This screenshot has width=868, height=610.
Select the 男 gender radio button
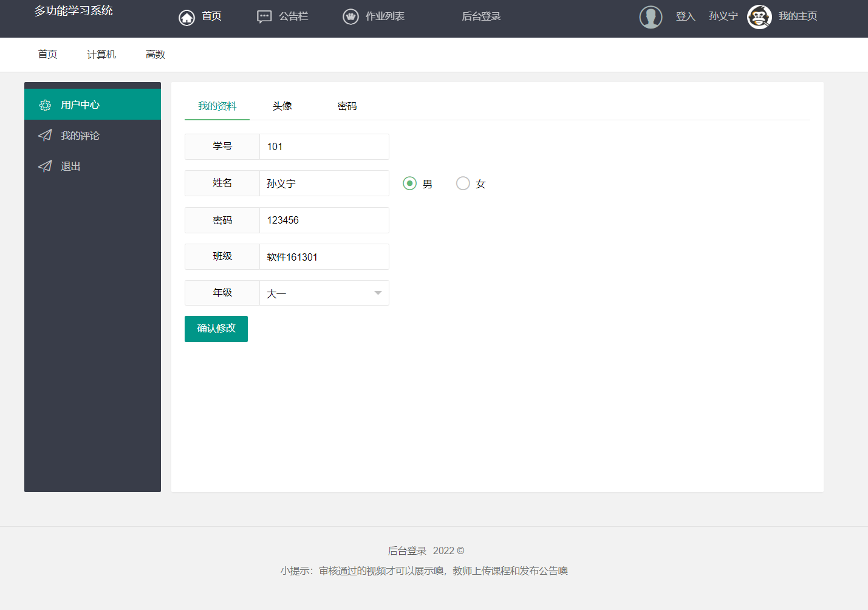tap(410, 183)
